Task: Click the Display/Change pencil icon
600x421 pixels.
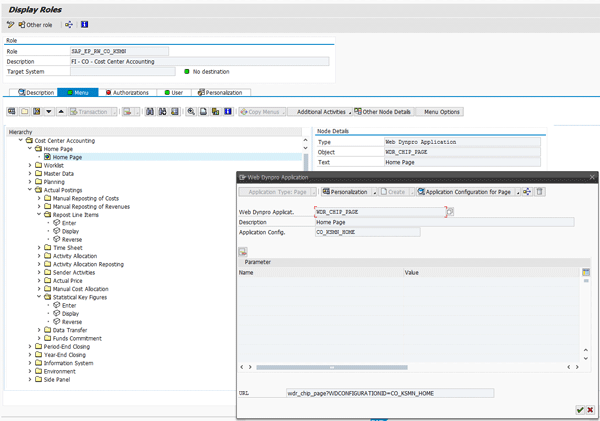Action: coord(11,24)
